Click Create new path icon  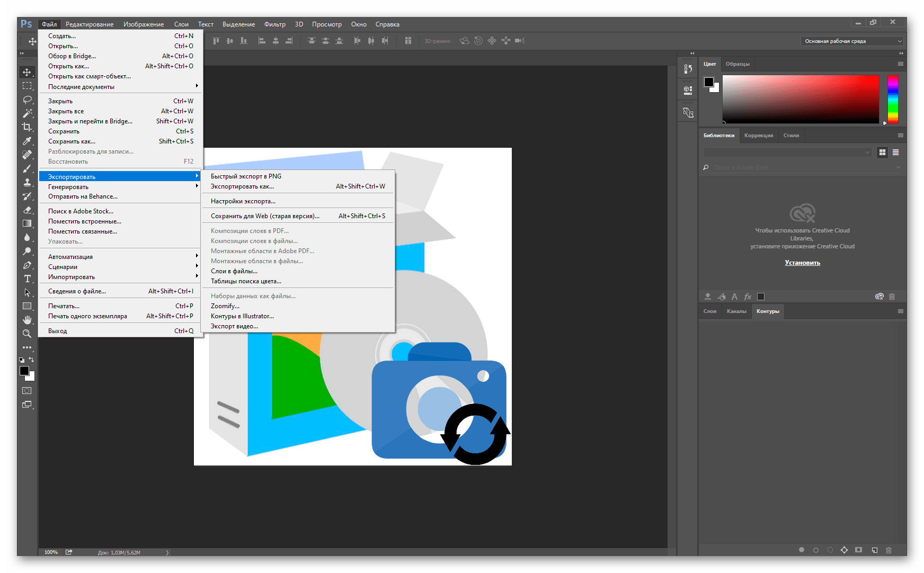pyautogui.click(x=875, y=550)
